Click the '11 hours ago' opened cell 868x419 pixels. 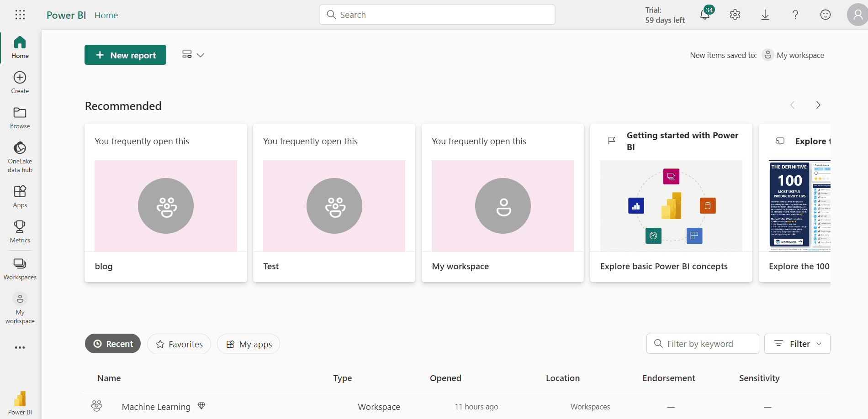tap(476, 407)
